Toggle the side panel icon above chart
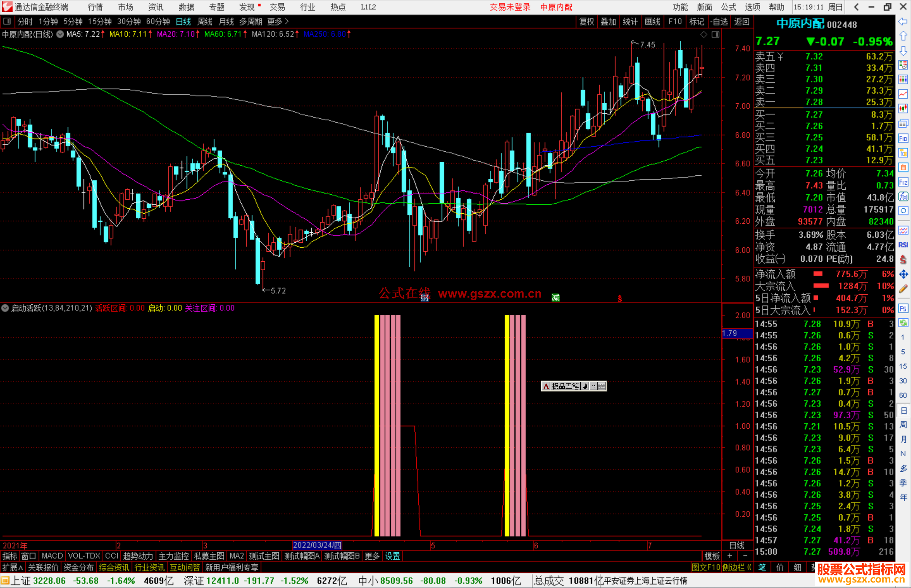The image size is (911, 588). [x=716, y=34]
